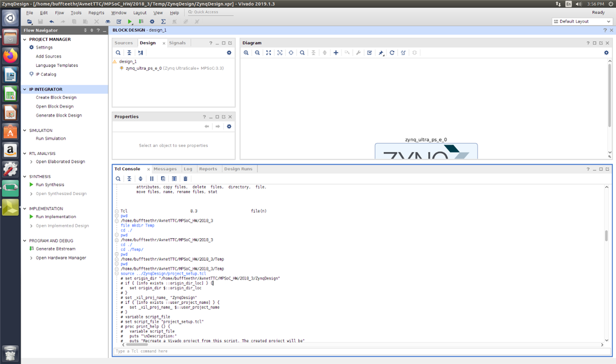The image size is (616, 364).
Task: Collapse the PROJECT MANAGER section
Action: point(25,40)
